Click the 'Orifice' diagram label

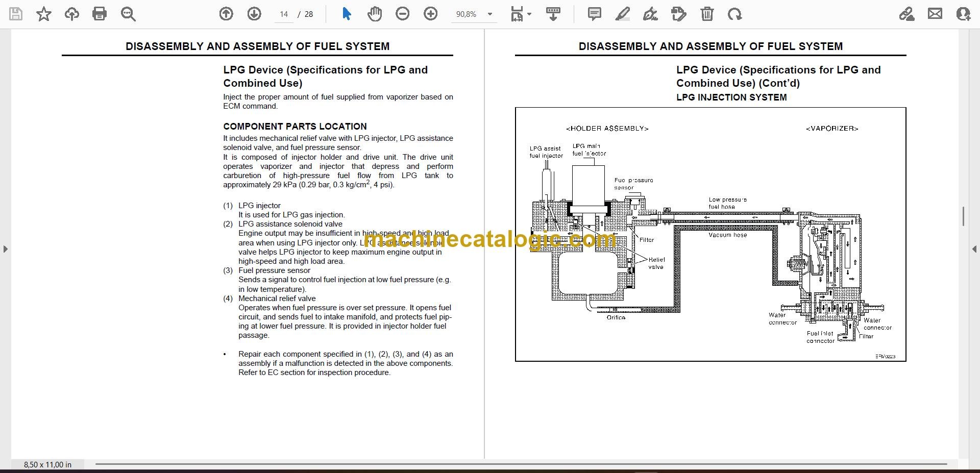click(x=616, y=317)
